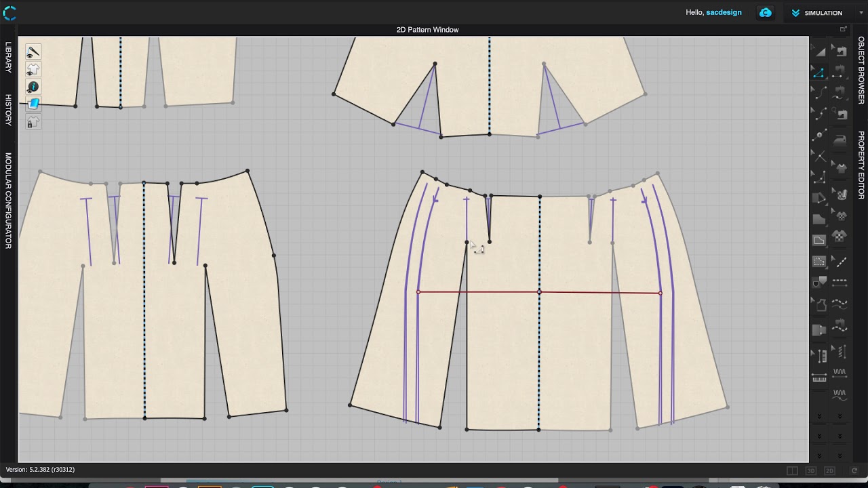Click the Version 5.2.382 text
868x488 pixels.
point(40,469)
